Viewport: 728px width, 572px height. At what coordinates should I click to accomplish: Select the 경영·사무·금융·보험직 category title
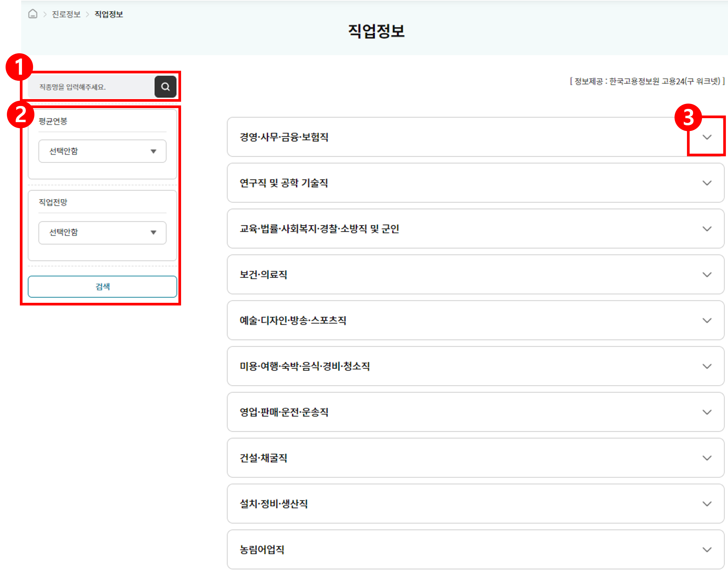[284, 137]
